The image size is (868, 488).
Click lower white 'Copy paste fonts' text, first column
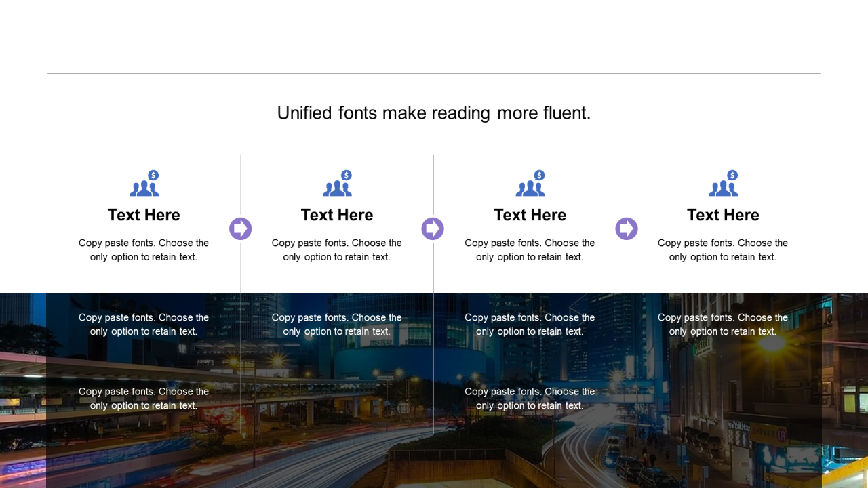point(144,399)
